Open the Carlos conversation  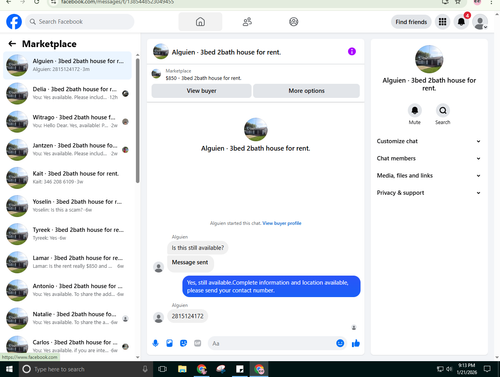point(67,346)
